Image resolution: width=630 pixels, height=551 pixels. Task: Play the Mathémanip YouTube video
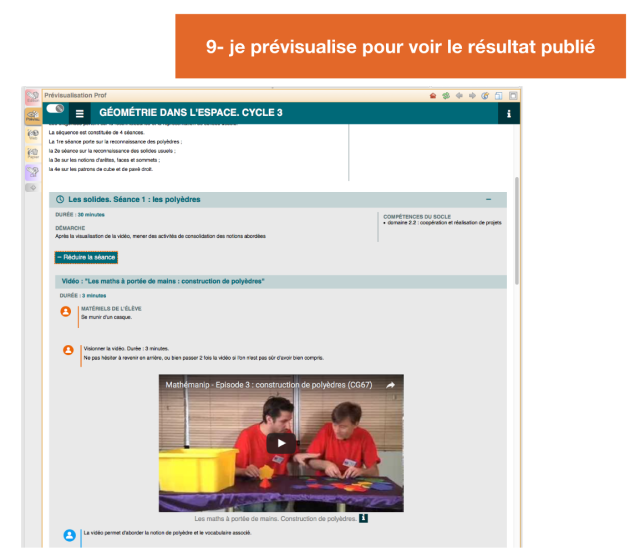281,443
